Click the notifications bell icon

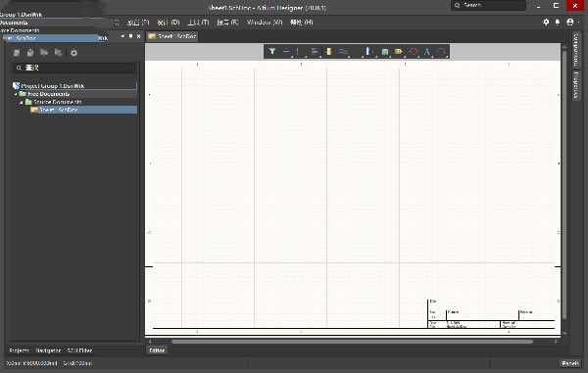pyautogui.click(x=558, y=23)
